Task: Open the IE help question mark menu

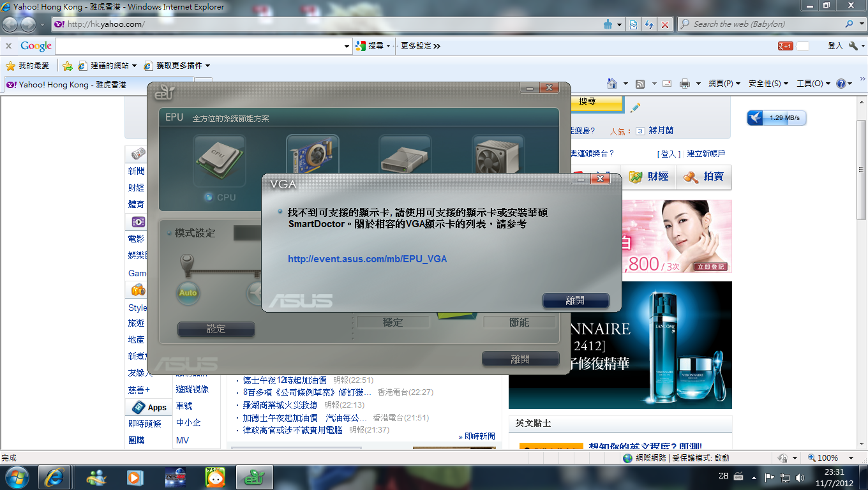Action: click(x=844, y=84)
